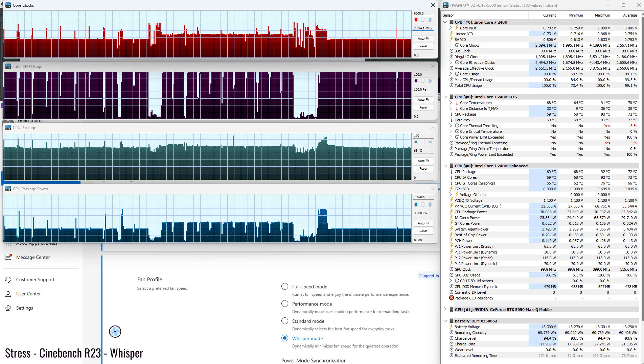644x364 pixels.
Task: Click chip icon of GPU RTX 5050 header
Action: click(452, 310)
